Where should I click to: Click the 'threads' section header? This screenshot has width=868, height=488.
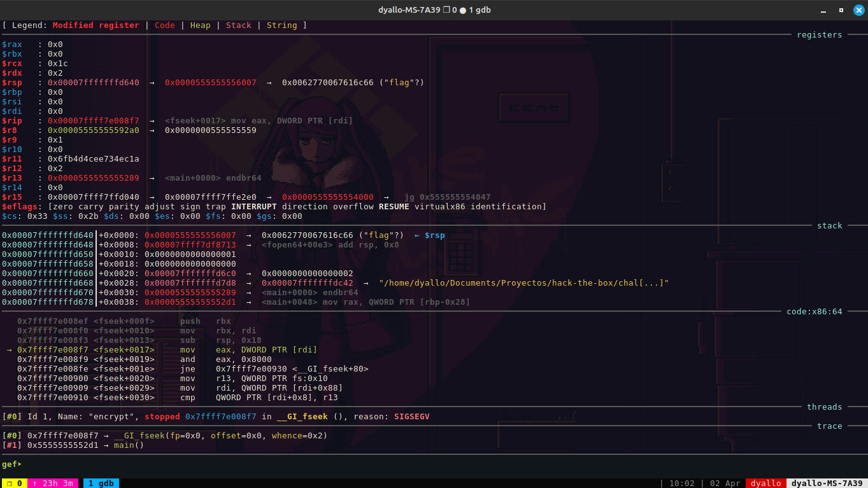point(824,407)
